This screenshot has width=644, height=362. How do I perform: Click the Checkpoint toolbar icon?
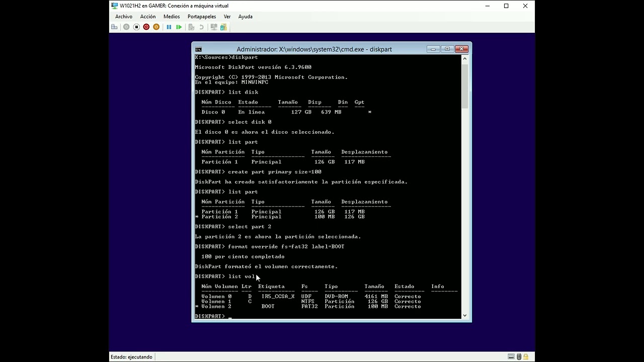point(192,27)
